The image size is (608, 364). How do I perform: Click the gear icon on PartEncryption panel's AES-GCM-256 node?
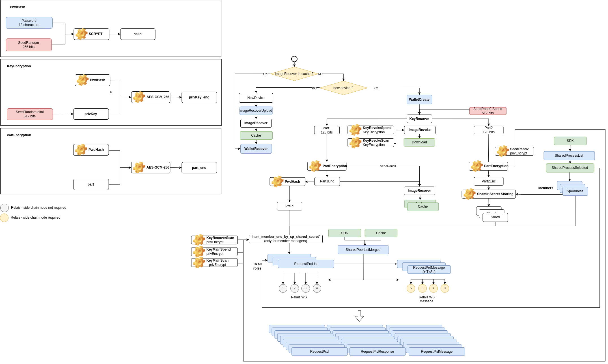139,167
